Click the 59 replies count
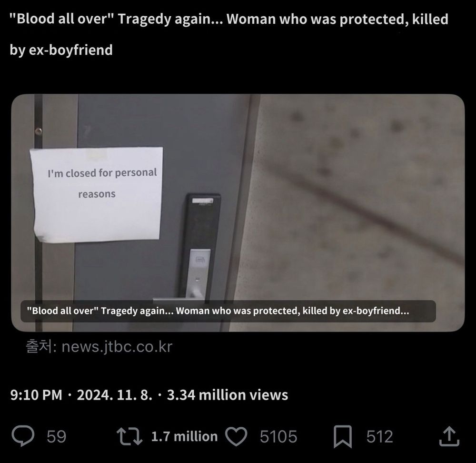Image resolution: width=476 pixels, height=463 pixels. click(57, 437)
